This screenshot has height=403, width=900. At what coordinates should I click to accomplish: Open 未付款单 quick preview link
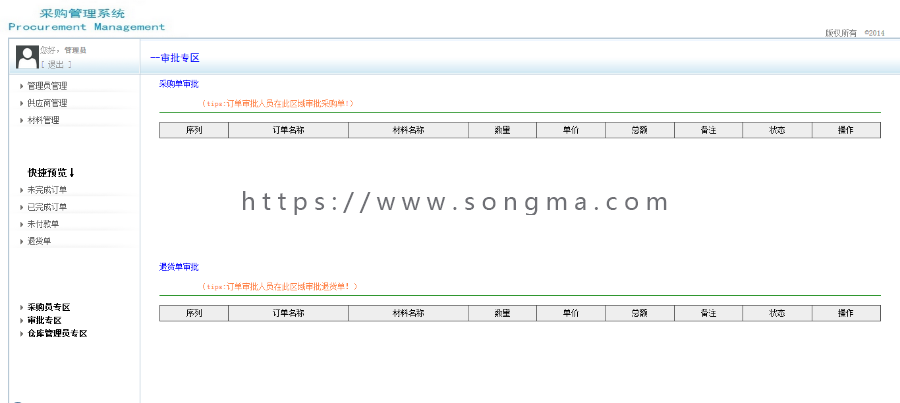[x=43, y=224]
